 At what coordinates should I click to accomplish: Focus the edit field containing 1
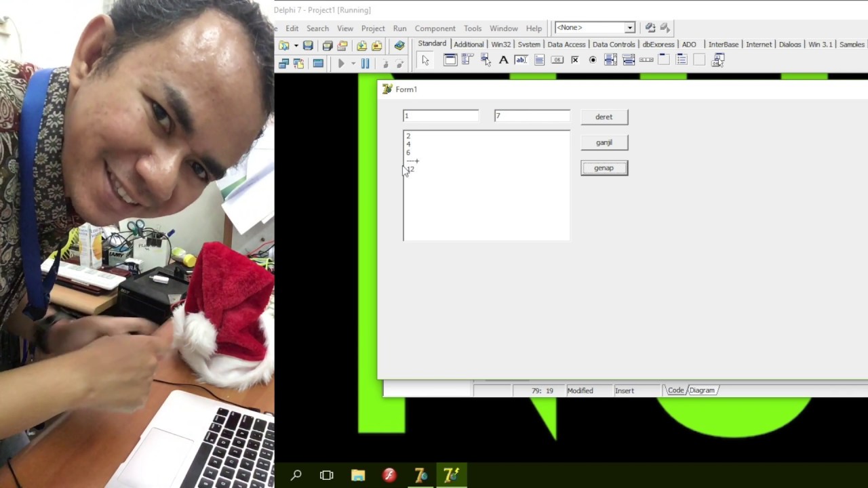pos(441,116)
